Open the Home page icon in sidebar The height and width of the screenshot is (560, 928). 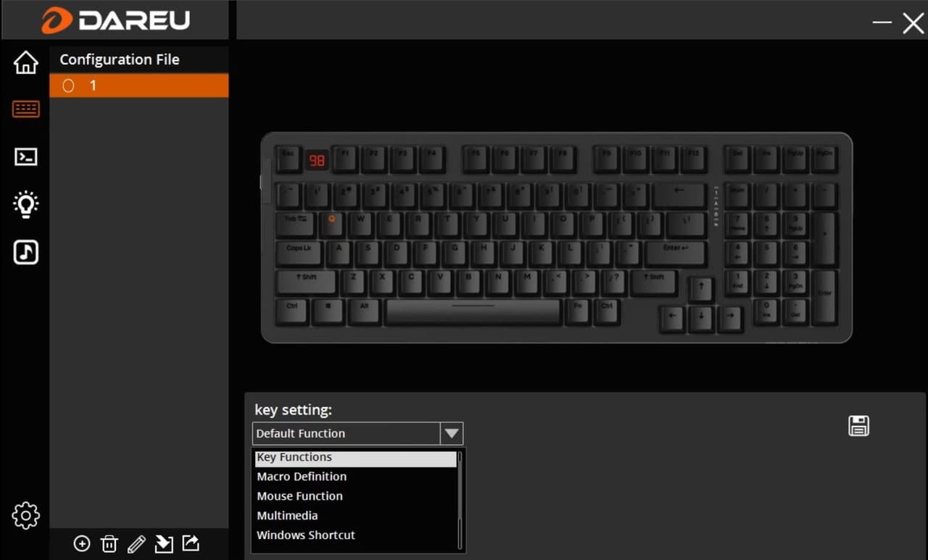click(x=26, y=62)
